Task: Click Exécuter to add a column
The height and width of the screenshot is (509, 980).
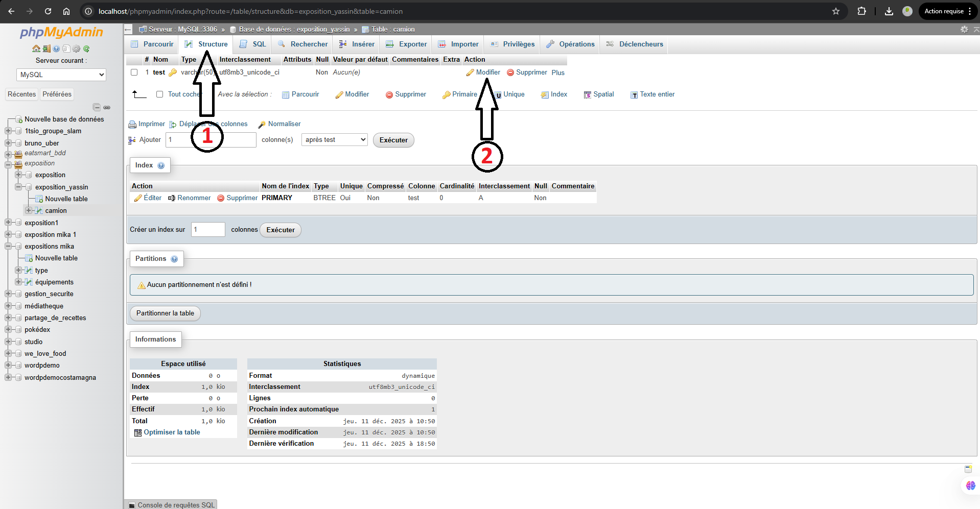Action: tap(393, 140)
